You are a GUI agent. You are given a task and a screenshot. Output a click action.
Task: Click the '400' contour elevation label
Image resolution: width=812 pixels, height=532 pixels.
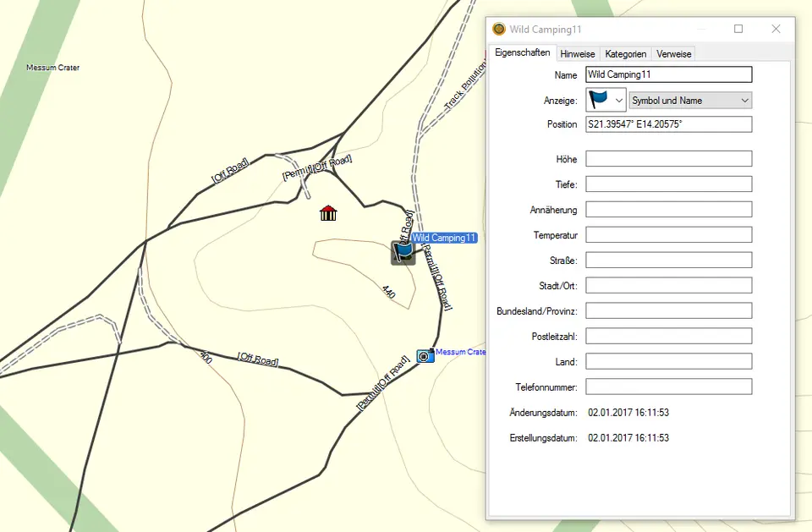206,357
